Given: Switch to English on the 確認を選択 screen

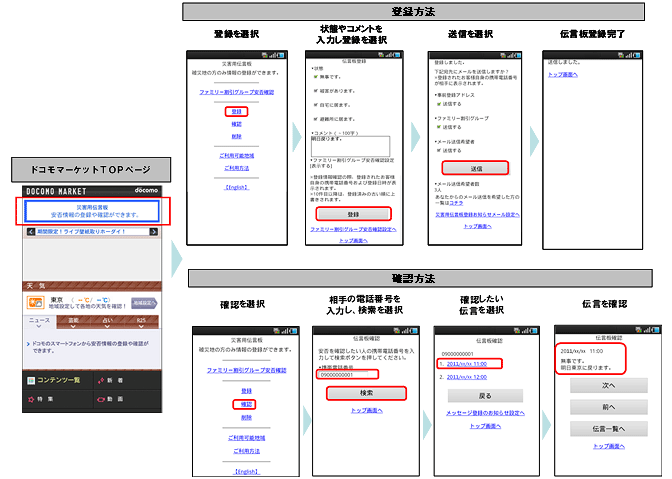Looking at the screenshot, I should pos(246,471).
